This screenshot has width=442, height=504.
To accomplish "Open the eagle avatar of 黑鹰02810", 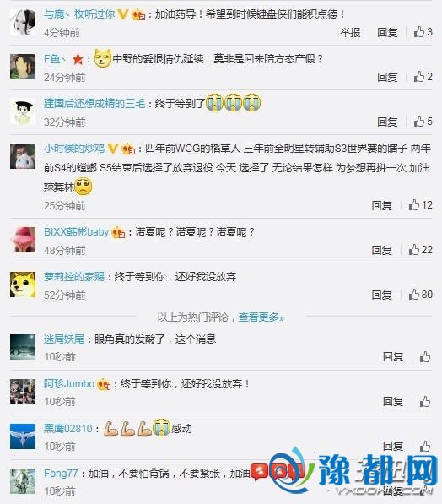I will (x=23, y=436).
